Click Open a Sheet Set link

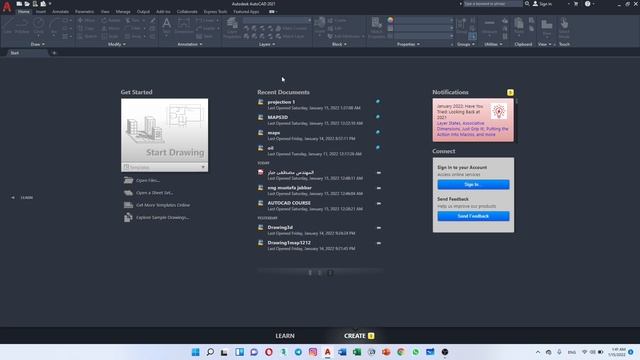tap(154, 193)
